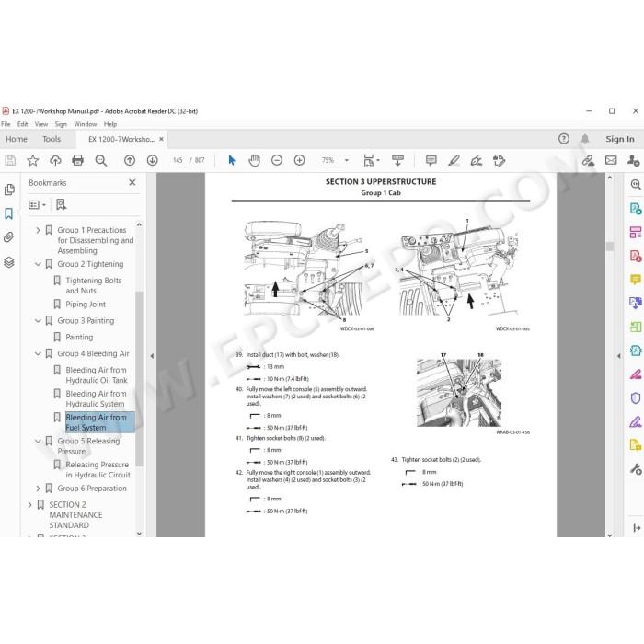644x644 pixels.
Task: Click the Save file icon
Action: click(10, 160)
